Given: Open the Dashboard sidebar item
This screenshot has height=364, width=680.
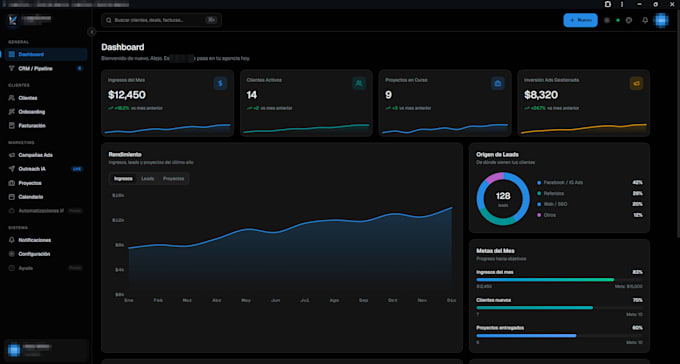Looking at the screenshot, I should point(46,55).
